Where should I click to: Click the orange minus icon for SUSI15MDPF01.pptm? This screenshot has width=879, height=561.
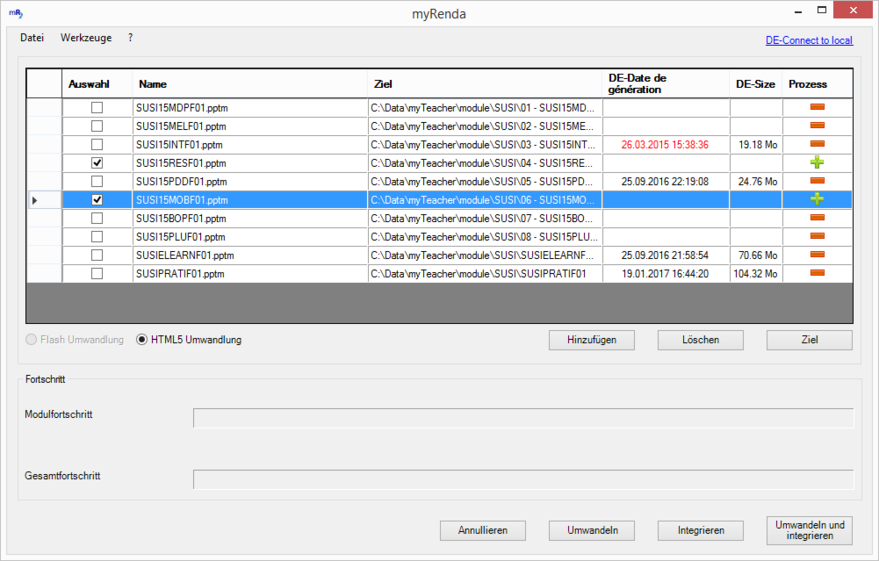(816, 107)
